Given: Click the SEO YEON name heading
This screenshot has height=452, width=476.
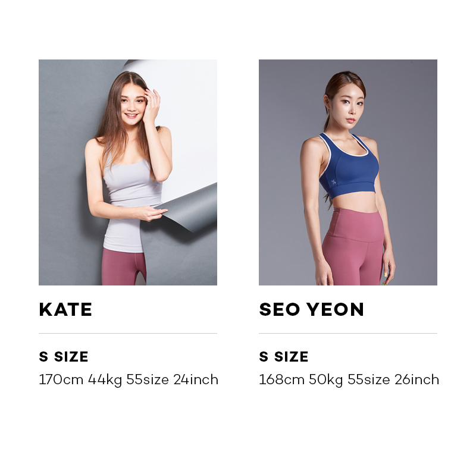Looking at the screenshot, I should point(311,309).
